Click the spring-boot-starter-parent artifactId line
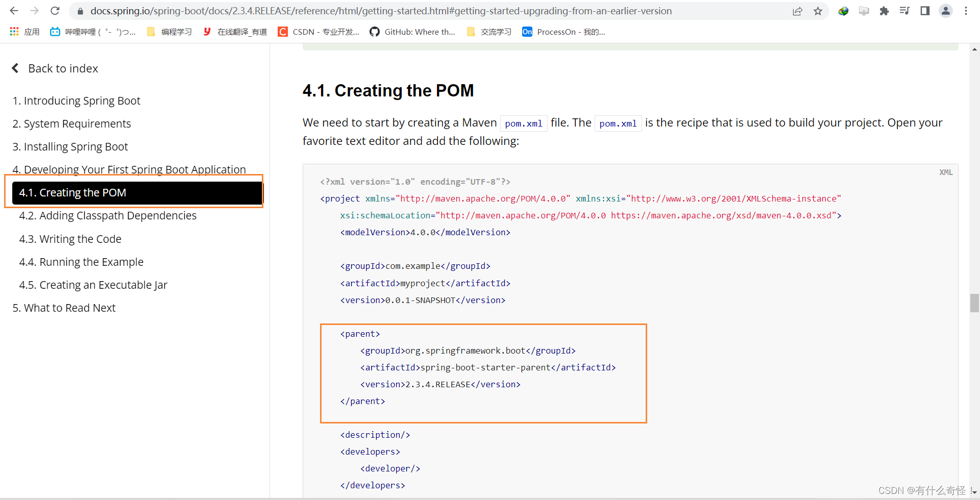Image resolution: width=980 pixels, height=500 pixels. pos(488,368)
